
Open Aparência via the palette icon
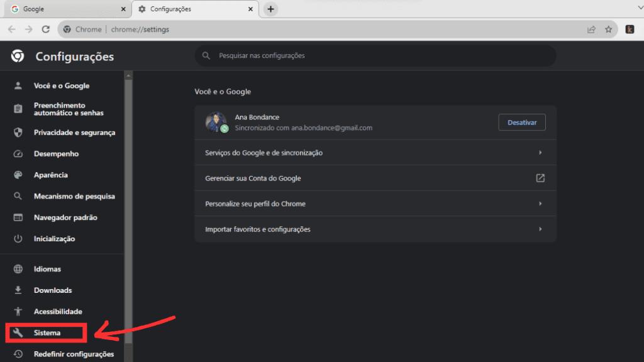19,175
